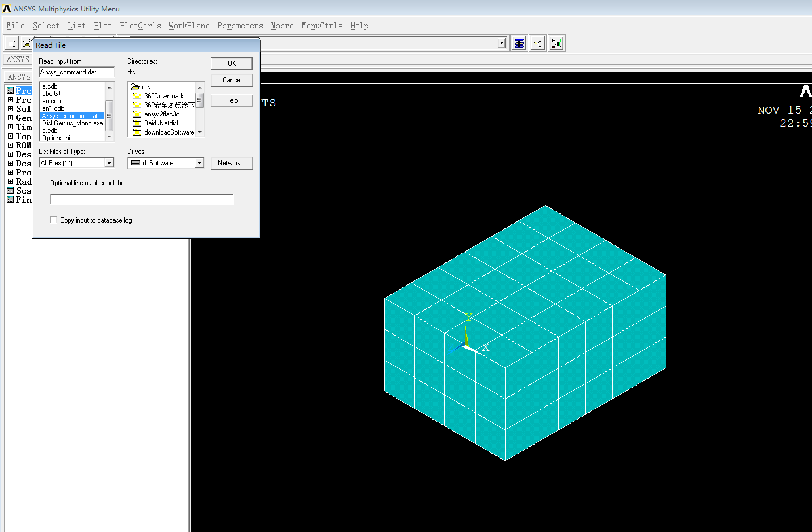The height and width of the screenshot is (532, 812).
Task: Select a.cdb in the file list
Action: tap(50, 86)
